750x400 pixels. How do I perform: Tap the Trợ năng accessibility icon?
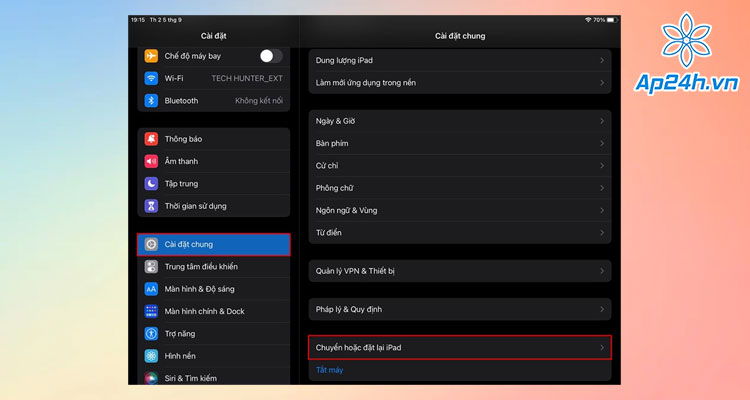pyautogui.click(x=151, y=333)
